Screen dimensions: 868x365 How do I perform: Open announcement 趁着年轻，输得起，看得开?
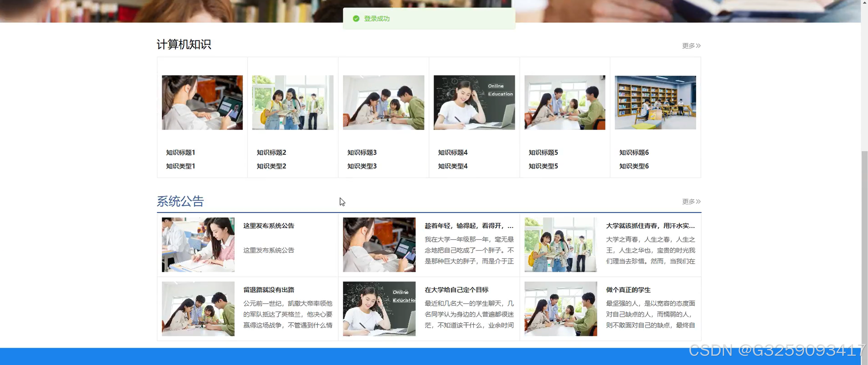click(x=469, y=226)
